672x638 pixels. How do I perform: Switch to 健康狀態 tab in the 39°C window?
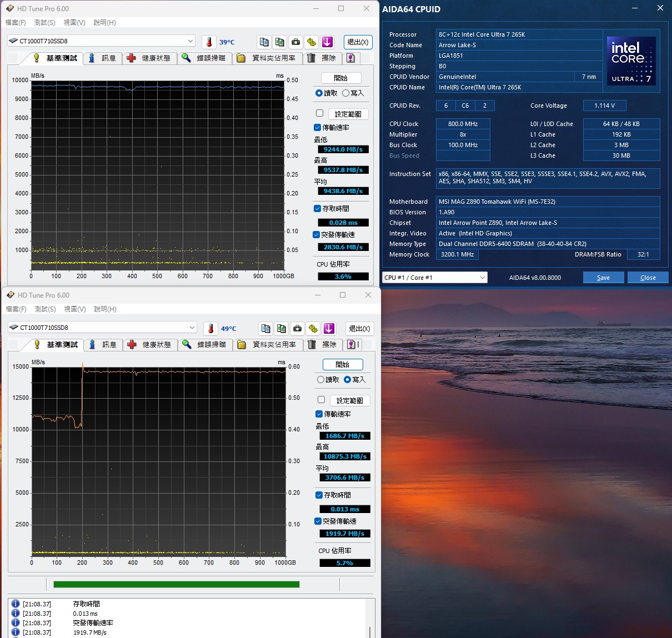point(149,58)
